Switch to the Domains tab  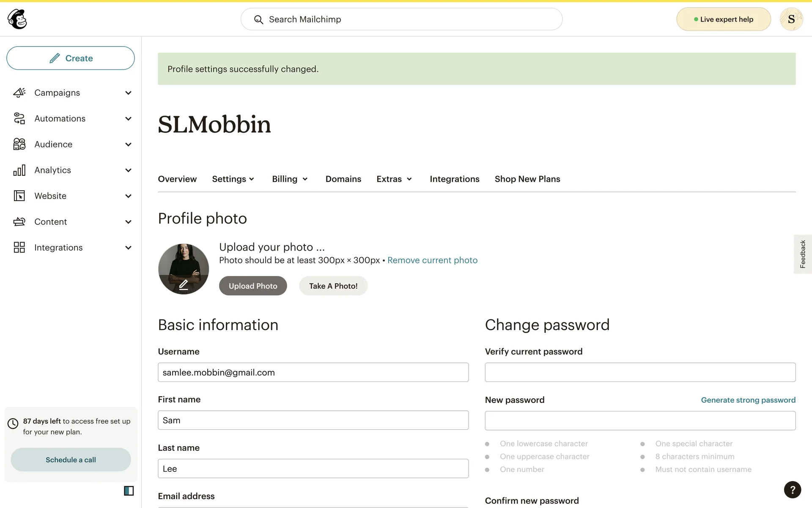point(343,179)
